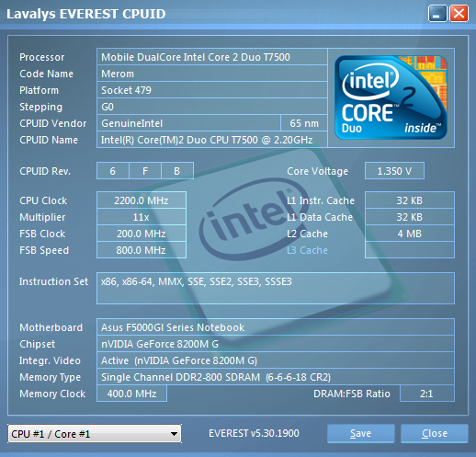476x457 pixels.
Task: Click the Motherboard field Asus F5000GI Series
Action: tap(276, 327)
